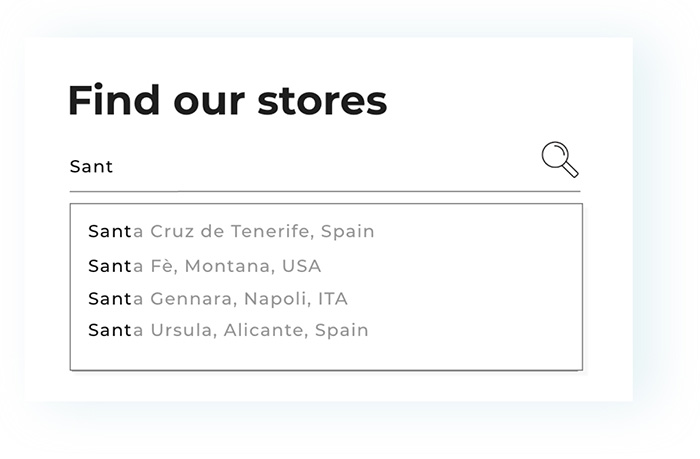
Task: Click the ITA text in Santa Gennara suggestion
Action: 333,299
